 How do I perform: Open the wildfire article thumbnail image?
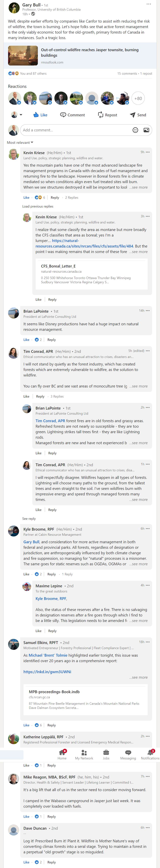point(23,56)
